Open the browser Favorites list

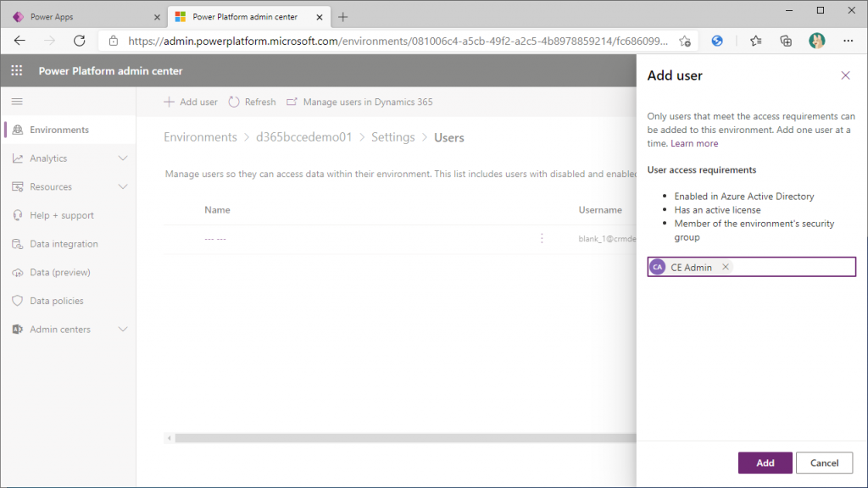tap(755, 41)
